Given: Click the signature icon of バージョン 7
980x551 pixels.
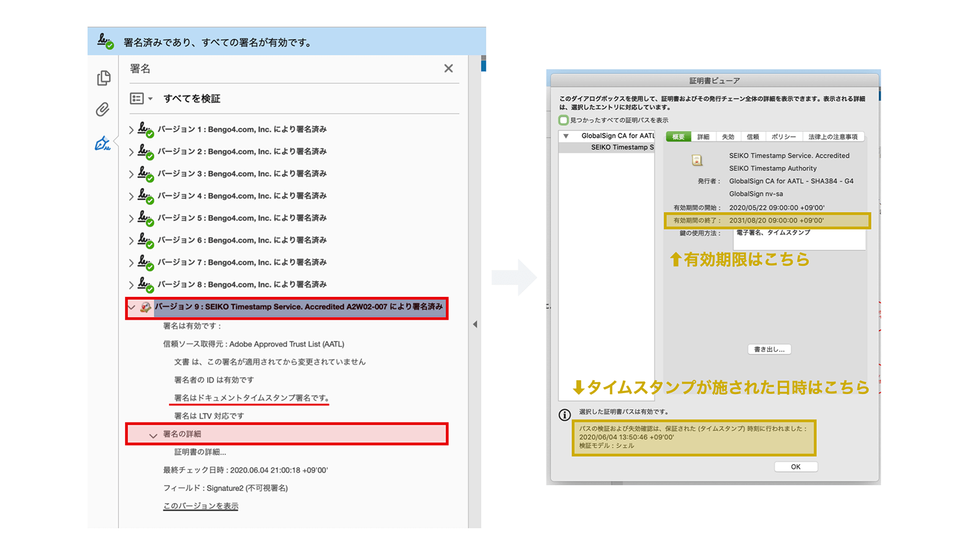Looking at the screenshot, I should coord(146,262).
